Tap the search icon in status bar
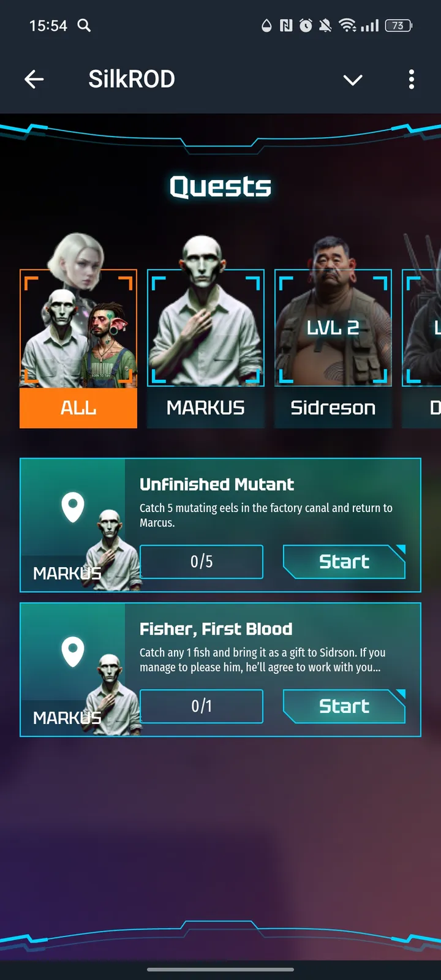Screen dimensions: 441x980 coord(85,25)
